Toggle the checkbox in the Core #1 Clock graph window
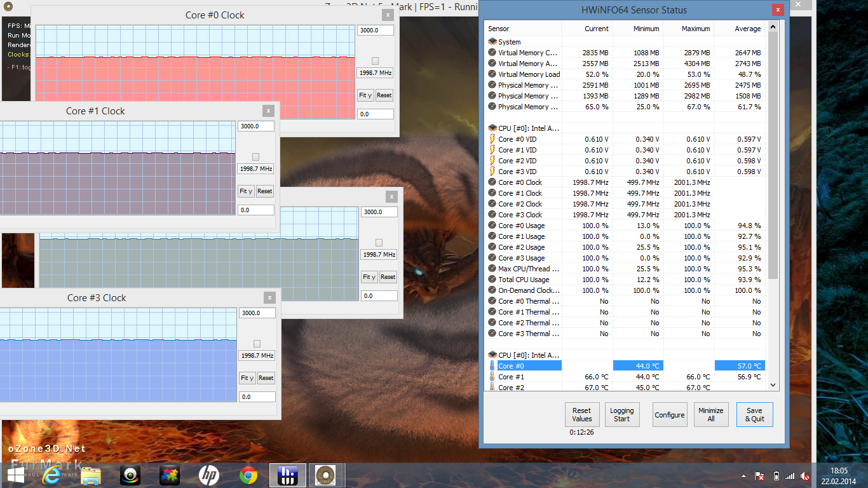This screenshot has width=868, height=488. click(x=255, y=157)
